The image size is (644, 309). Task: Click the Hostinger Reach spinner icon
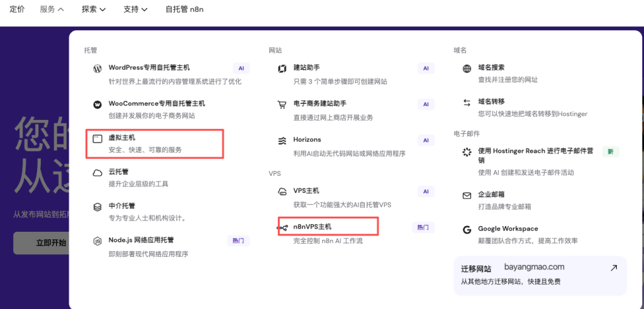coord(467,153)
